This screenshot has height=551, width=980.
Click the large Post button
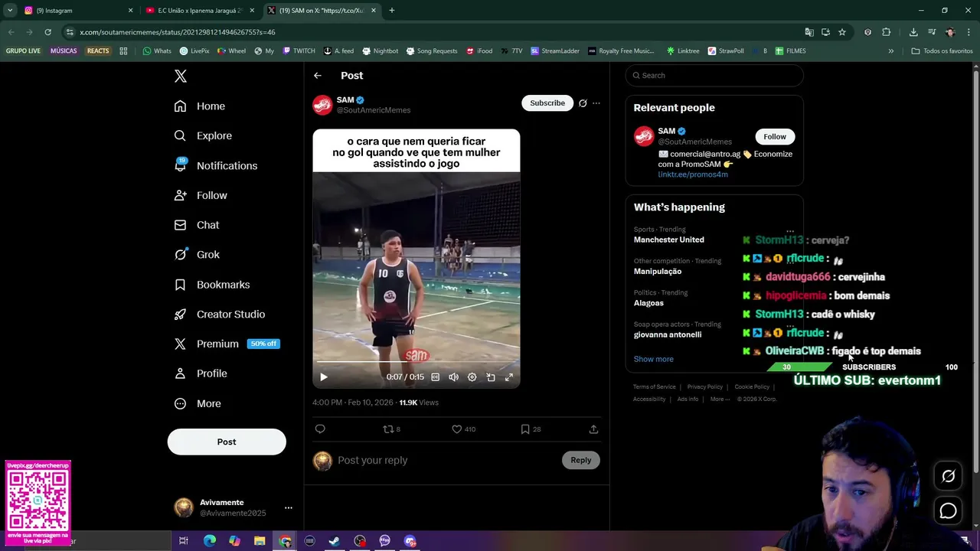(227, 442)
